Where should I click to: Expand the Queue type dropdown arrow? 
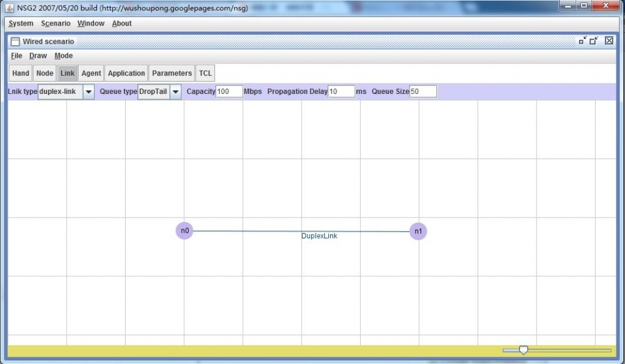(175, 91)
